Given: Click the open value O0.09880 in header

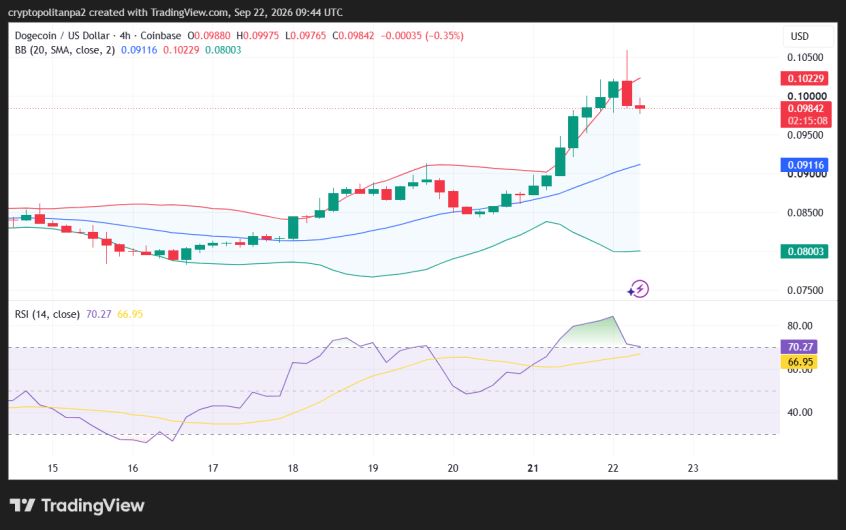Looking at the screenshot, I should click(x=209, y=36).
